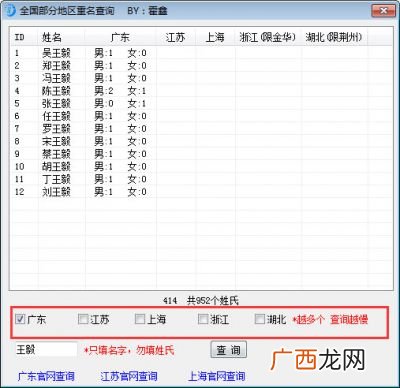The image size is (400, 388).
Task: Focus the name input containing 王毅
Action: [x=46, y=350]
